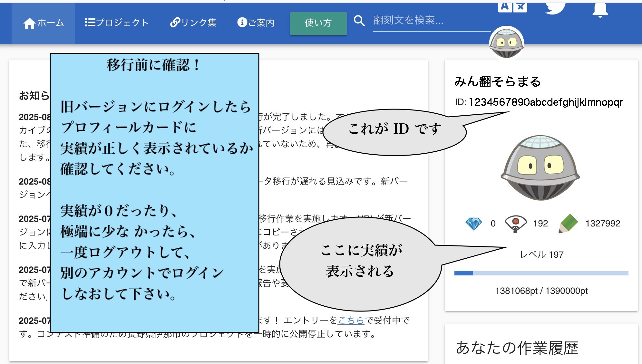Screen dimensions: 642x364
Task: Click the ID string in profile card
Action: (545, 102)
